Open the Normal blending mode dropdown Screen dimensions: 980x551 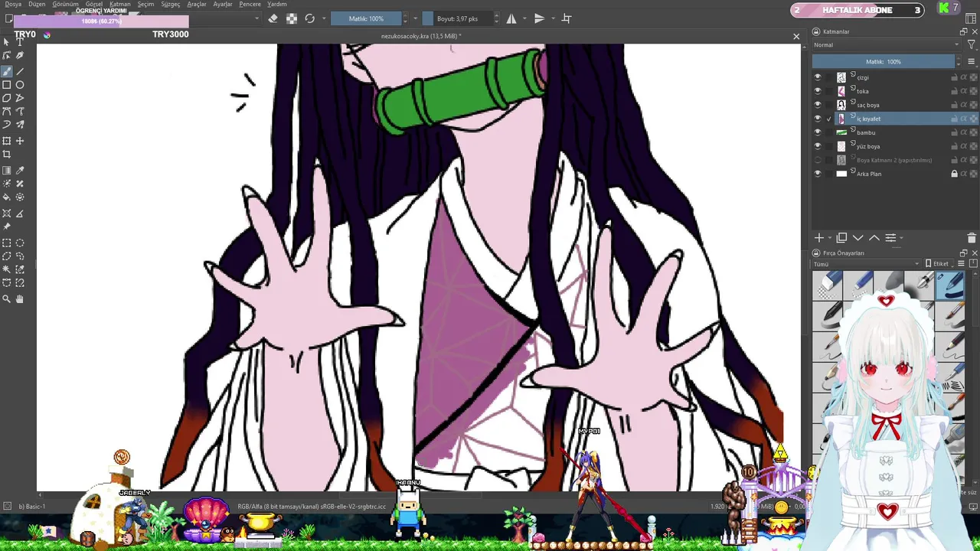pos(887,45)
